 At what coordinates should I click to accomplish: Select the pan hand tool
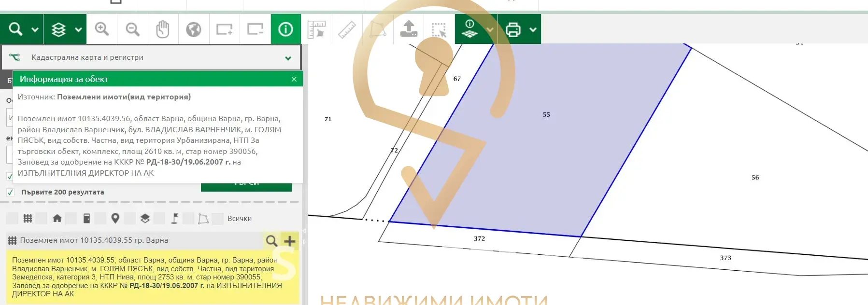coord(163,29)
